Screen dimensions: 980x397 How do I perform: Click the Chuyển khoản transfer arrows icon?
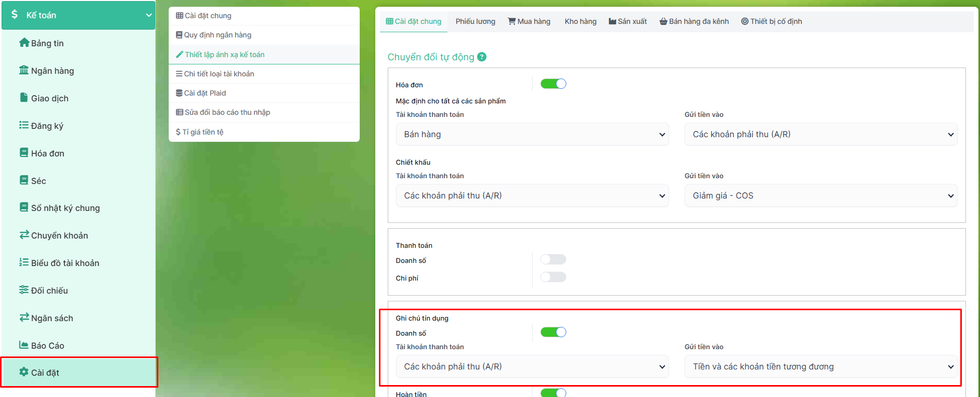click(24, 235)
